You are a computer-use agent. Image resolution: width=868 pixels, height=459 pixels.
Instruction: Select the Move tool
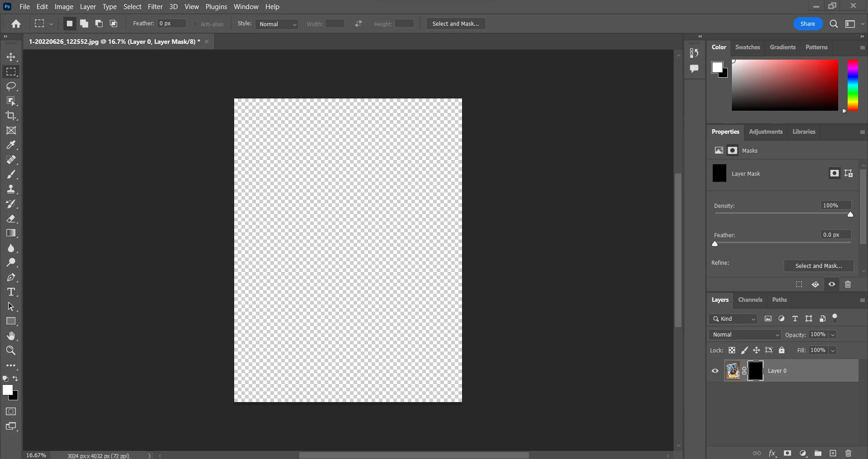pos(11,57)
